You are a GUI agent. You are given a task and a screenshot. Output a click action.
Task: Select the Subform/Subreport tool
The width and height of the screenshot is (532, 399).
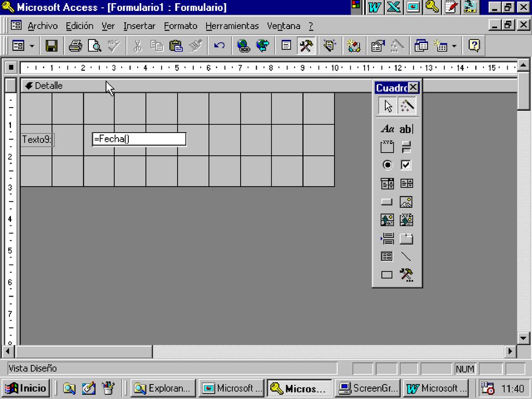tap(388, 257)
